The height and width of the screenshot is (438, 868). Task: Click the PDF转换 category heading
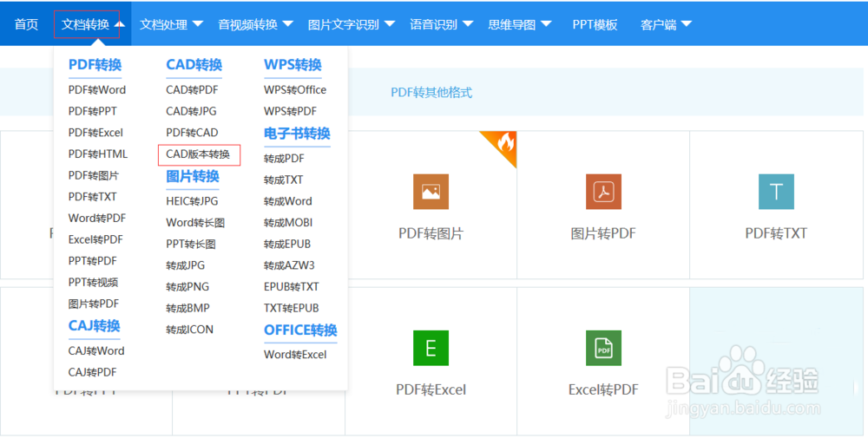coord(95,65)
